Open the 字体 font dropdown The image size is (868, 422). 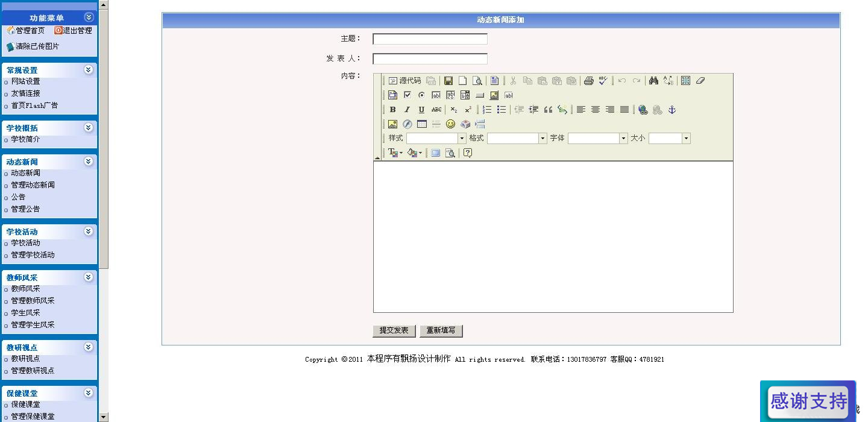coord(598,139)
